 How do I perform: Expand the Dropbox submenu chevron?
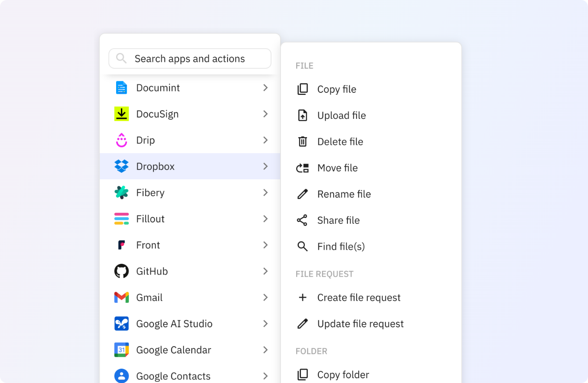(x=265, y=166)
